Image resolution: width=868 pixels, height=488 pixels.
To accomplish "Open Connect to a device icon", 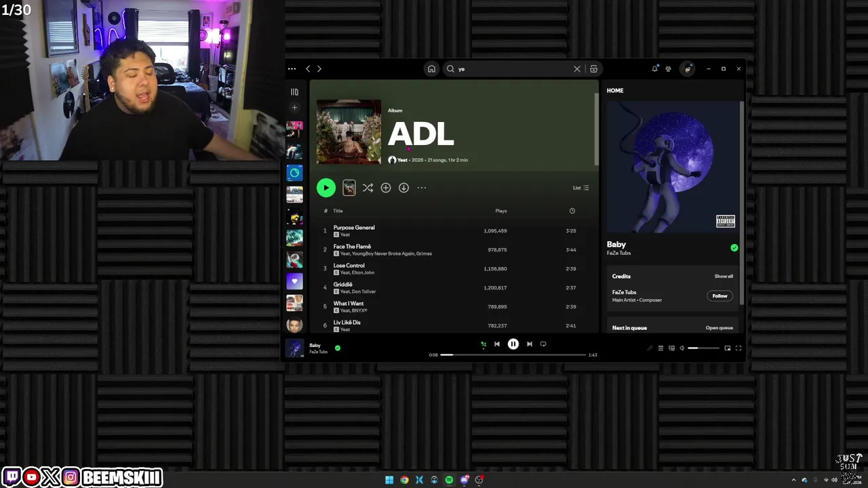I will (x=671, y=348).
